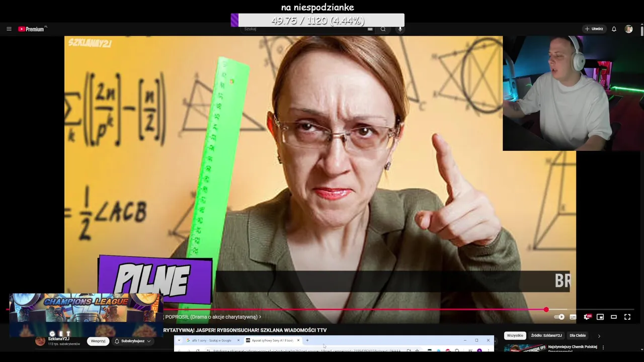Image resolution: width=644 pixels, height=362 pixels.
Task: Start voice search with microphone icon
Action: (400, 29)
